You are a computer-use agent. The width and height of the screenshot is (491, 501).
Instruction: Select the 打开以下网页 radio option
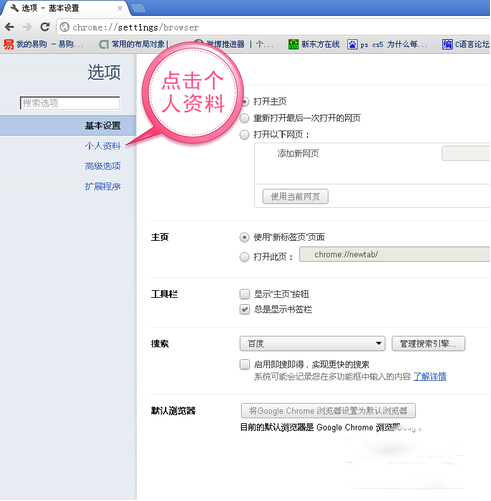pos(245,135)
